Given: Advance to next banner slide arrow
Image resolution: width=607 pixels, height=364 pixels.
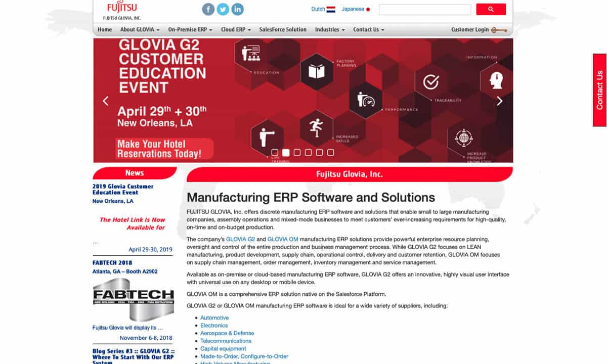Looking at the screenshot, I should tap(499, 101).
